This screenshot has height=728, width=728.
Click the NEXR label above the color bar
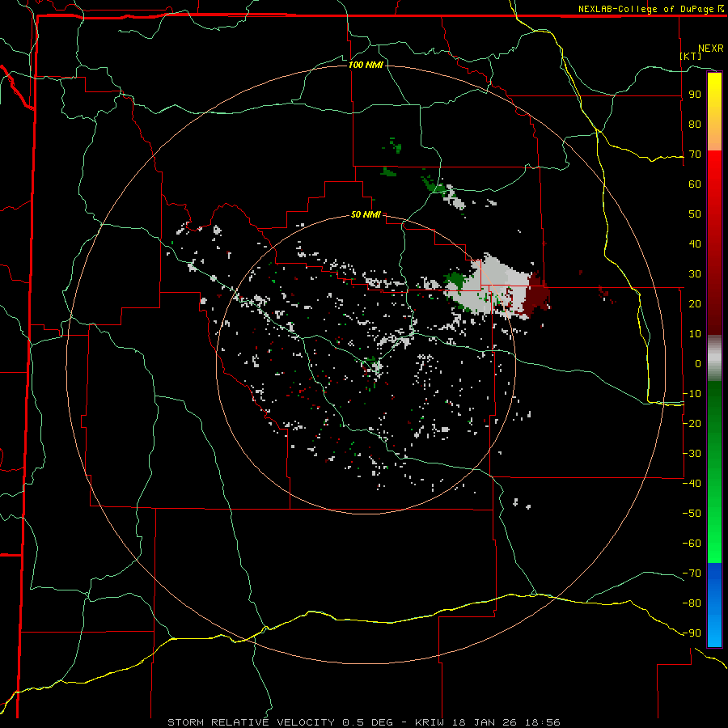point(711,49)
